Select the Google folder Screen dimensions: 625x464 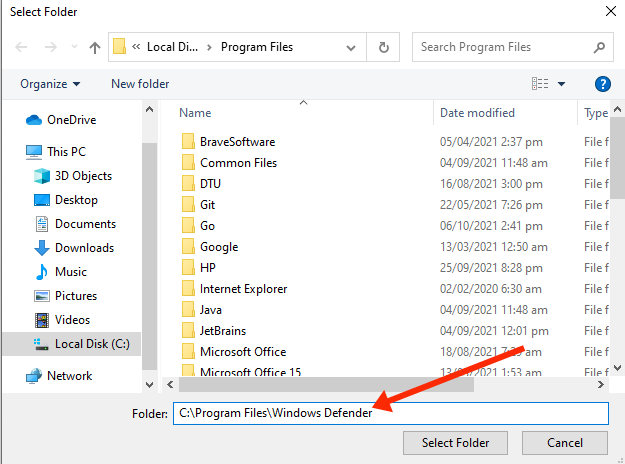210,247
